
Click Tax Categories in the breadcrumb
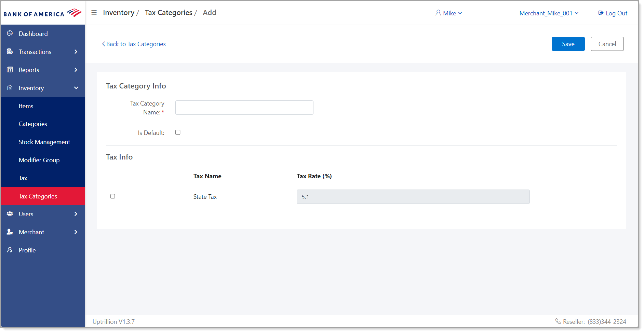[169, 13]
